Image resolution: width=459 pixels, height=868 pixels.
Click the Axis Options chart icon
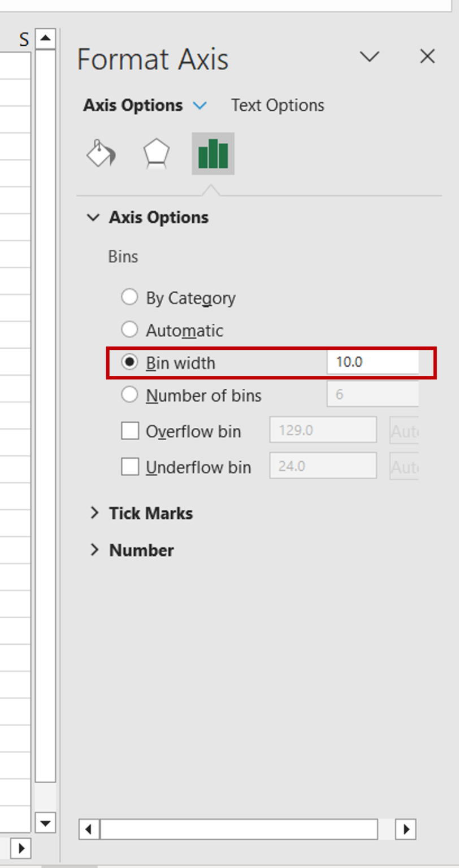click(212, 153)
